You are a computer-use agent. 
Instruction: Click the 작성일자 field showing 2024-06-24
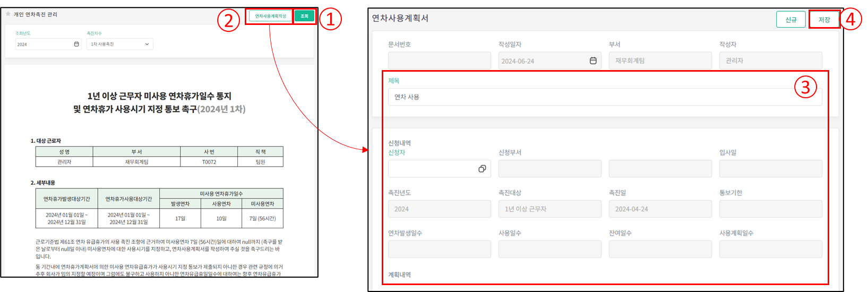(542, 61)
